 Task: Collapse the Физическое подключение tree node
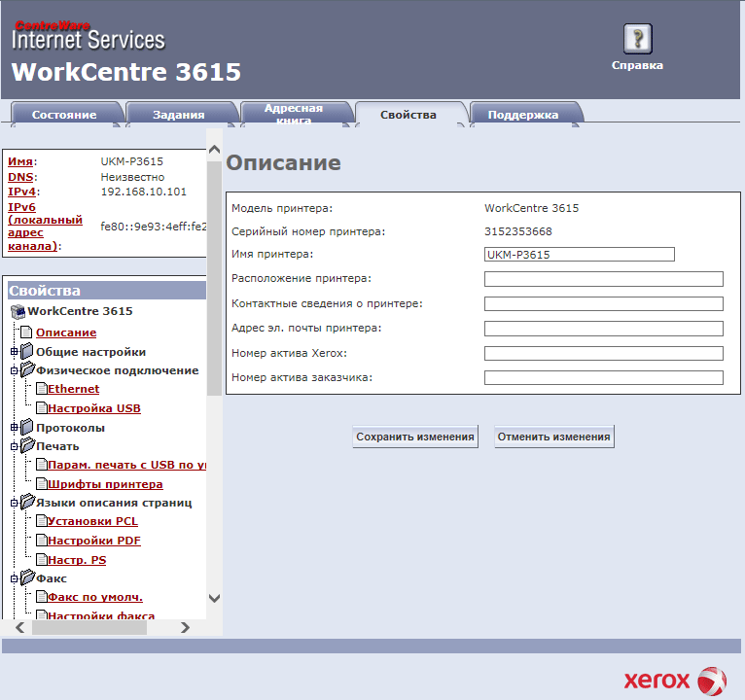point(15,370)
